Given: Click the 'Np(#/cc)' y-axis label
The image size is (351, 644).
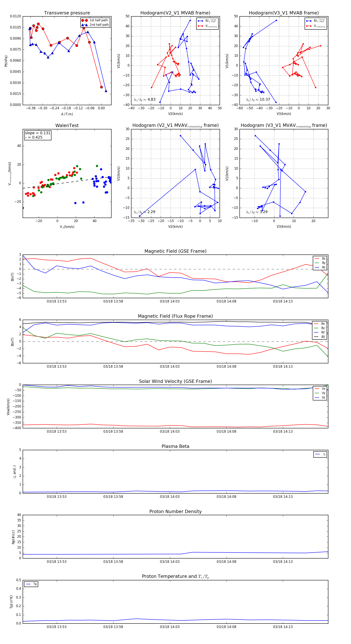Looking at the screenshot, I should pos(13,537).
